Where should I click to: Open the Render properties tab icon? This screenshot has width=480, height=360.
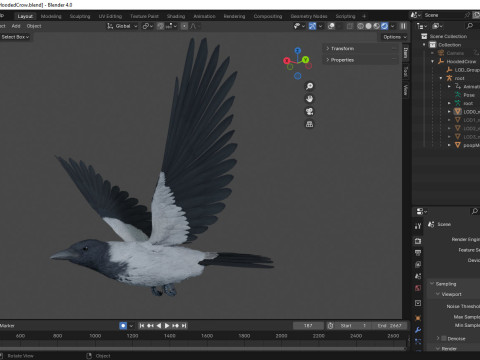tap(418, 241)
